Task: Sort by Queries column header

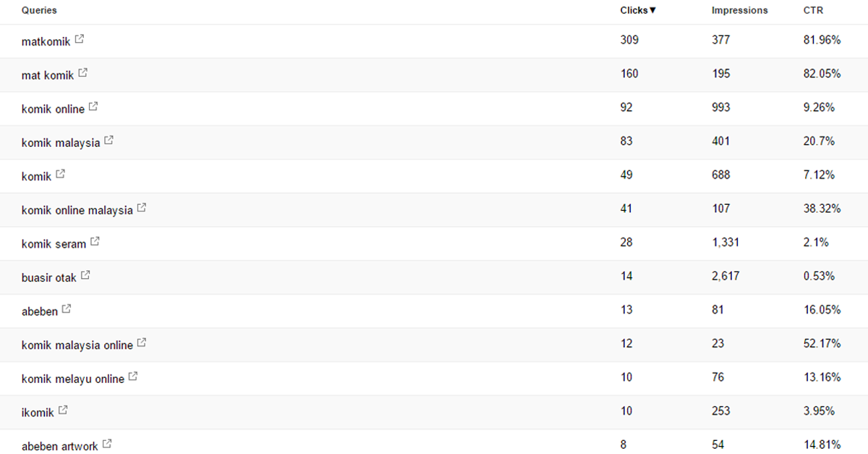Action: [39, 11]
